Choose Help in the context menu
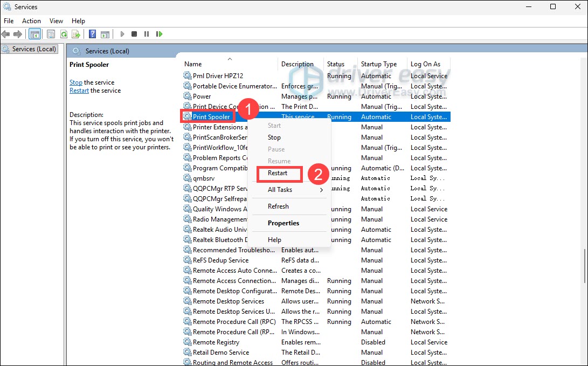Viewport: 588px width, 366px height. click(289, 240)
